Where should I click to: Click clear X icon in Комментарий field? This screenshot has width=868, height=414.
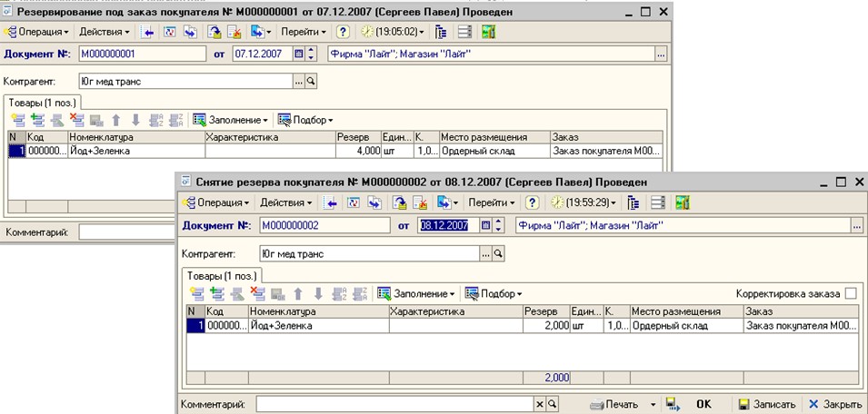click(539, 404)
